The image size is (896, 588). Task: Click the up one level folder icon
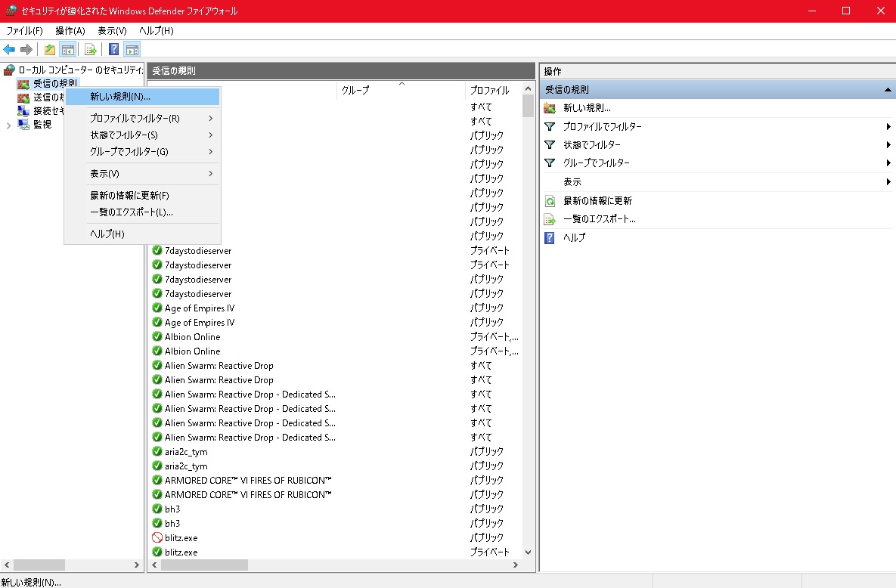(50, 50)
